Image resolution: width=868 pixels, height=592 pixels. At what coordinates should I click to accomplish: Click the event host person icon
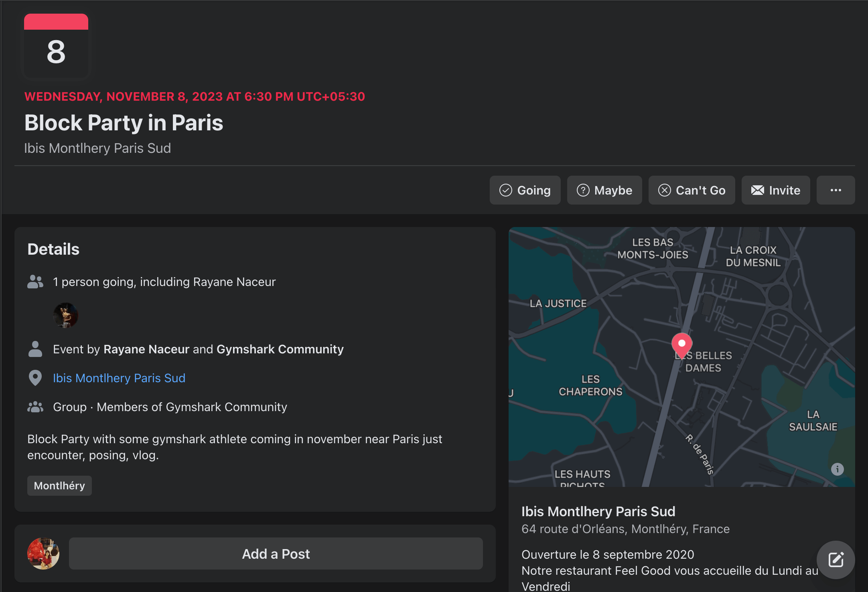35,349
